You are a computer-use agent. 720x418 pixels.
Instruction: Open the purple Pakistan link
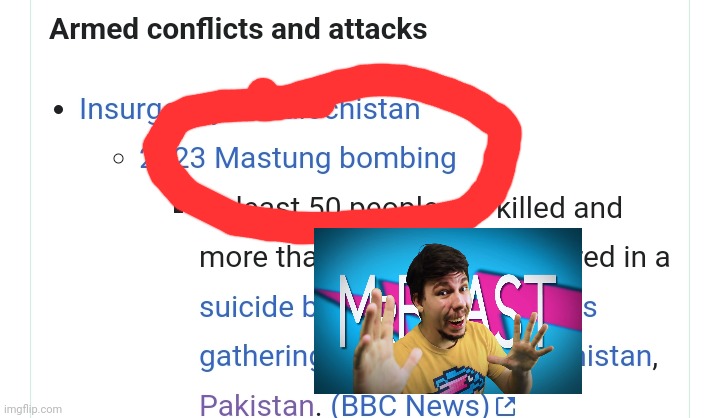(257, 406)
